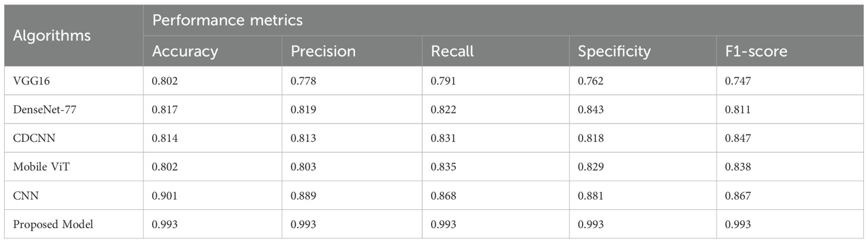Select the DenseNet-77 row label
The width and height of the screenshot is (868, 243).
tap(40, 109)
